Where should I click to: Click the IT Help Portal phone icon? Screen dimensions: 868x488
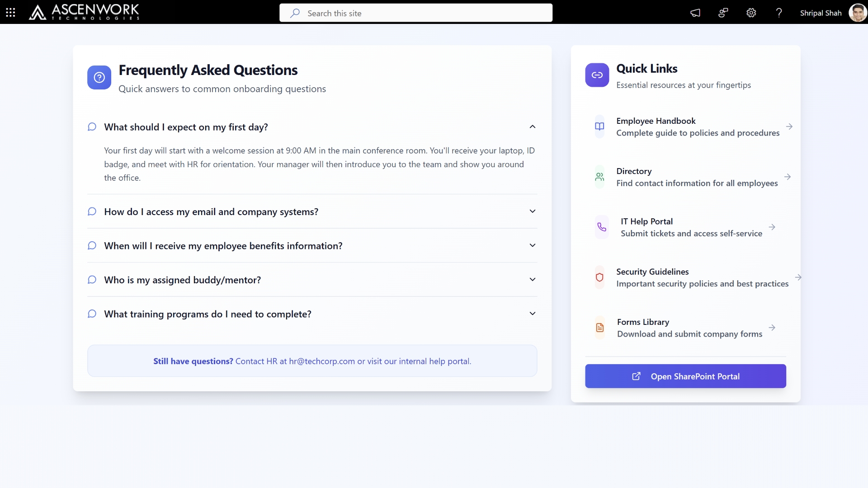[602, 227]
